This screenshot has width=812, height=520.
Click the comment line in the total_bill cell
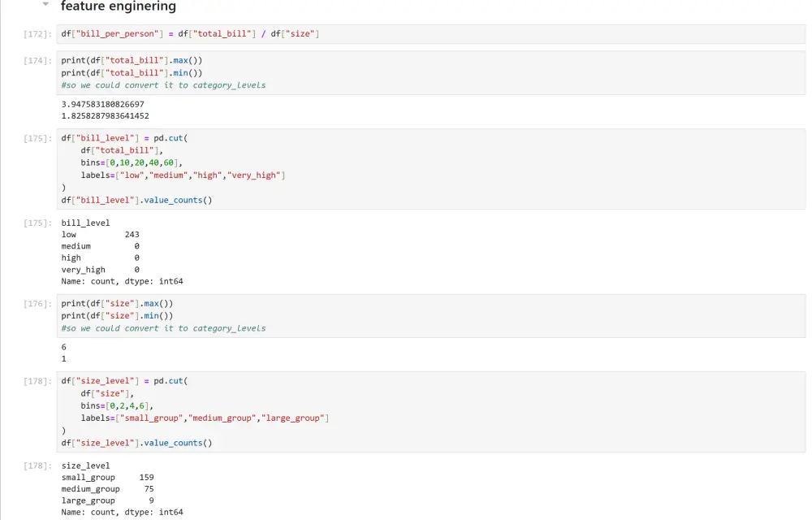(163, 85)
